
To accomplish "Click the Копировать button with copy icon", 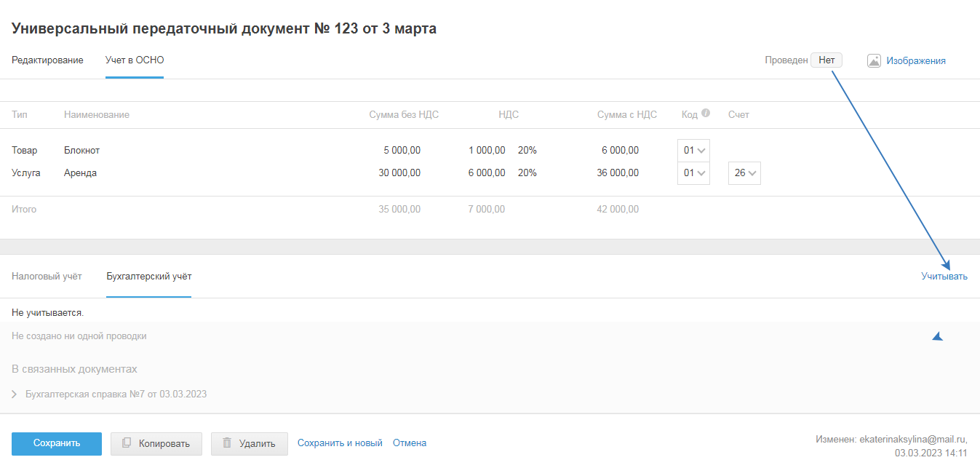I will point(156,443).
